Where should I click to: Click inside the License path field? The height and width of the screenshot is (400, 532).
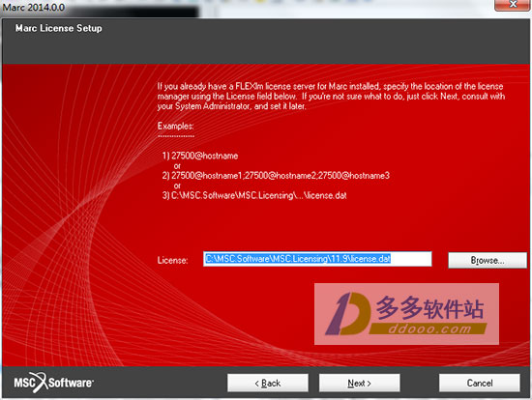(x=317, y=259)
